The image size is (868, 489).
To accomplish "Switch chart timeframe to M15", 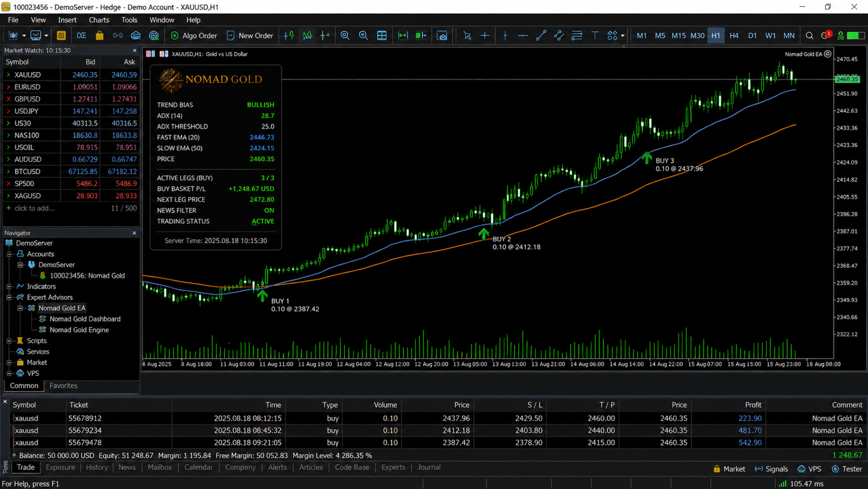I will pyautogui.click(x=678, y=35).
